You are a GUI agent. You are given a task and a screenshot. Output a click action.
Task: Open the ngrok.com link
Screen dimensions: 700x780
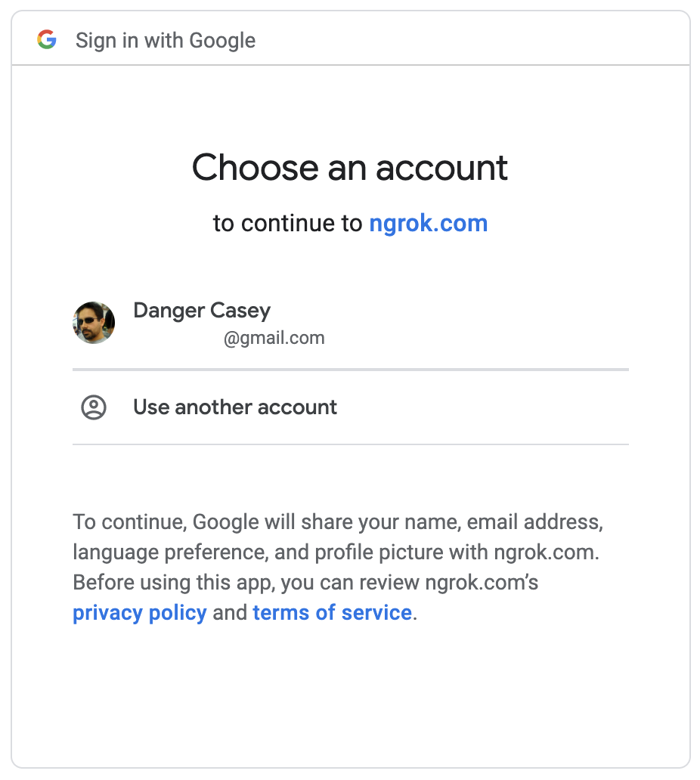[x=428, y=223]
